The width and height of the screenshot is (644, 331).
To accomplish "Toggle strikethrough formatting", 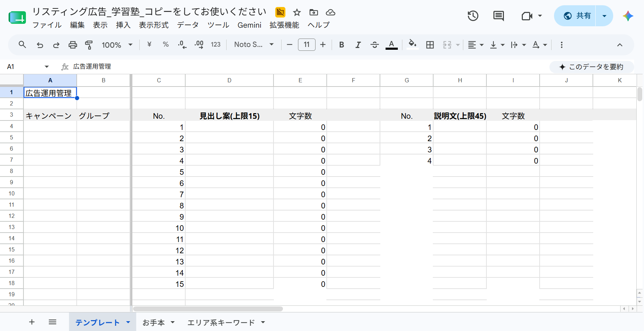I will click(374, 44).
